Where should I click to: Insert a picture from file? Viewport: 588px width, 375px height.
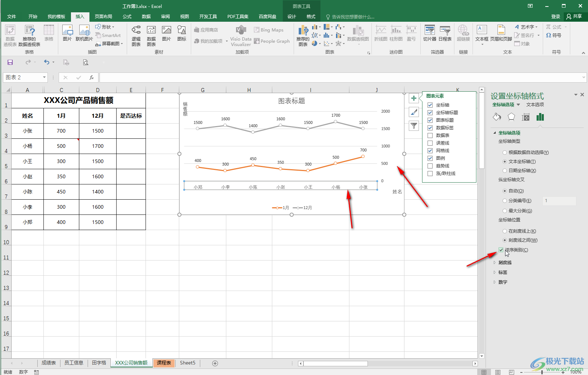tap(67, 33)
